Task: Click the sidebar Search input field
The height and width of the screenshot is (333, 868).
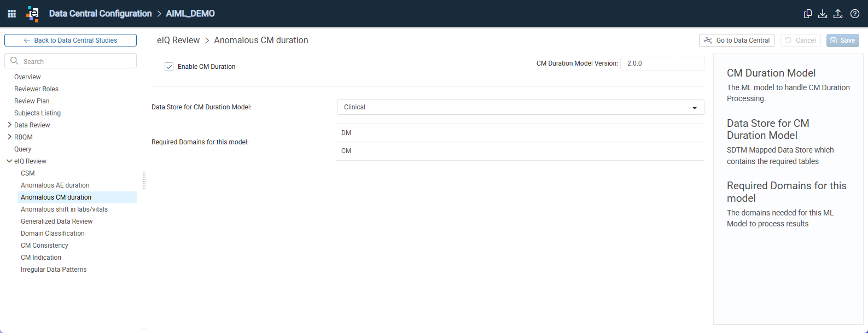Action: click(71, 61)
